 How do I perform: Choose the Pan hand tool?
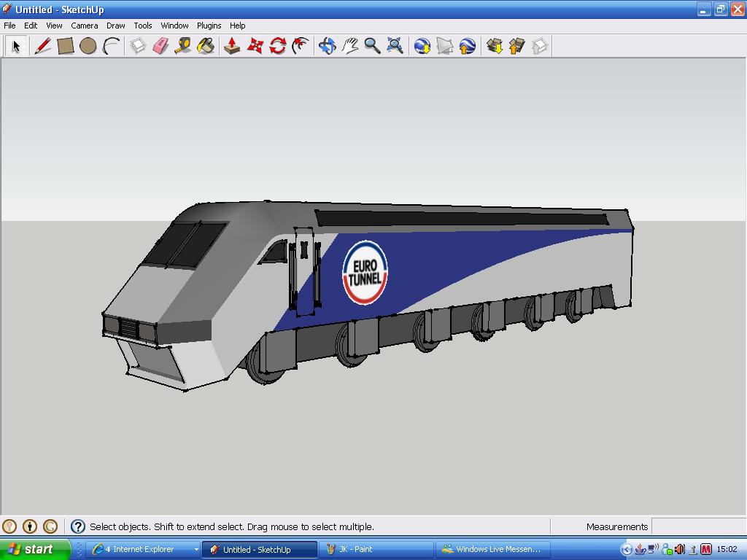(x=350, y=46)
